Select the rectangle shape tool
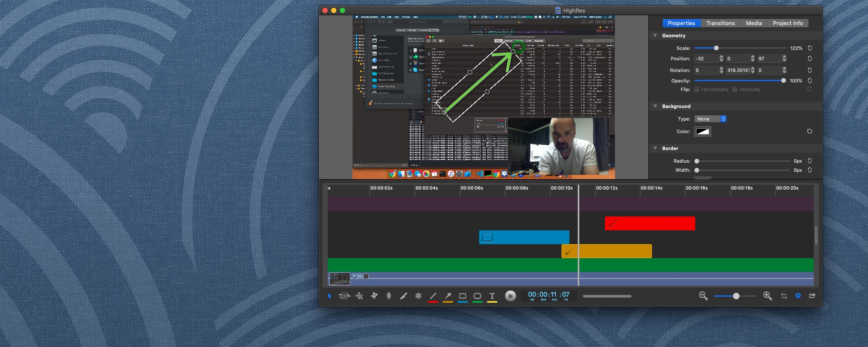Image resolution: width=868 pixels, height=347 pixels. 463,296
